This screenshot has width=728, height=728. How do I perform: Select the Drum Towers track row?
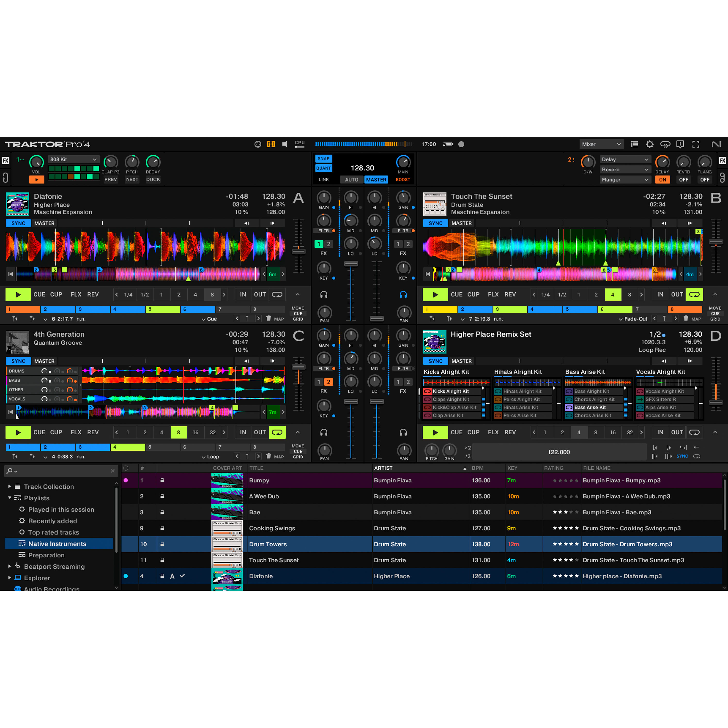pyautogui.click(x=309, y=544)
